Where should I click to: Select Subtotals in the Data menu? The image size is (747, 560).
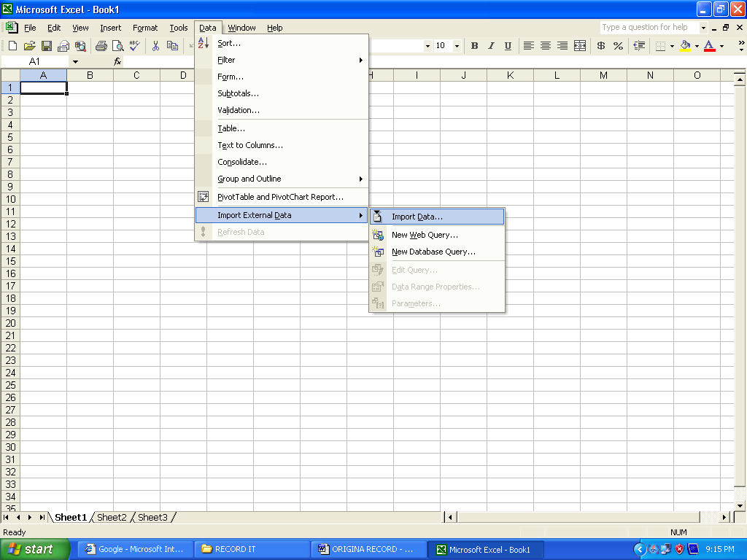(x=282, y=93)
